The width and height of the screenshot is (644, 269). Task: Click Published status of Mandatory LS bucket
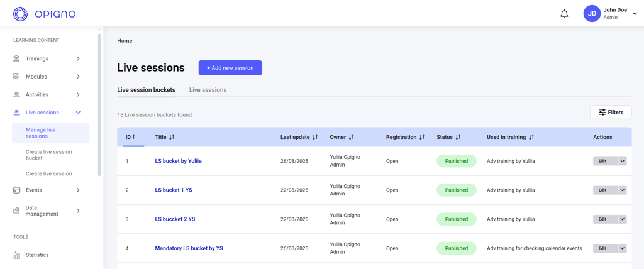pos(457,248)
